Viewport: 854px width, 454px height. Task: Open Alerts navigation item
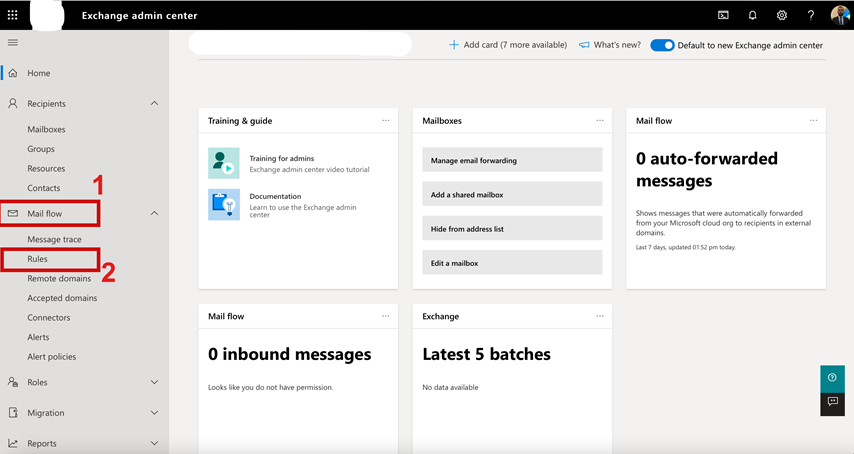(38, 337)
